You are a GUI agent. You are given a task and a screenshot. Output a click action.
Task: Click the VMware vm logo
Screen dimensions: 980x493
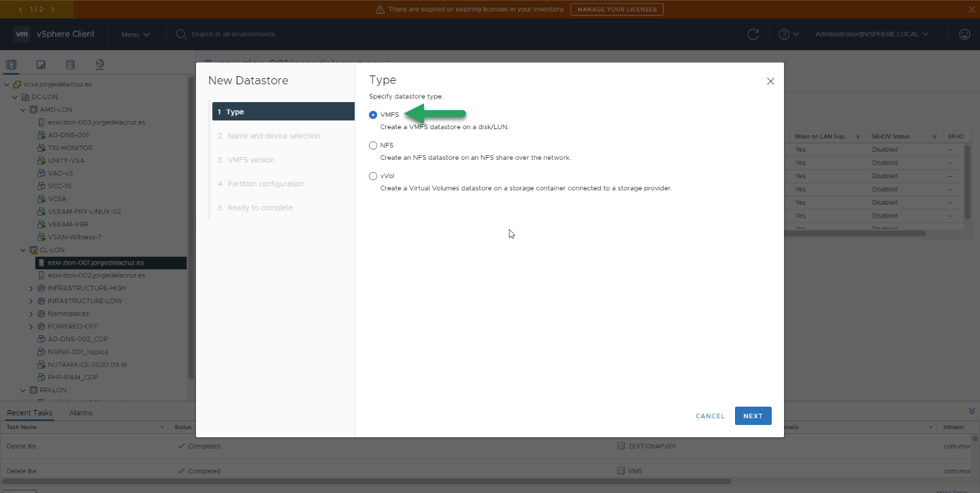[x=22, y=34]
